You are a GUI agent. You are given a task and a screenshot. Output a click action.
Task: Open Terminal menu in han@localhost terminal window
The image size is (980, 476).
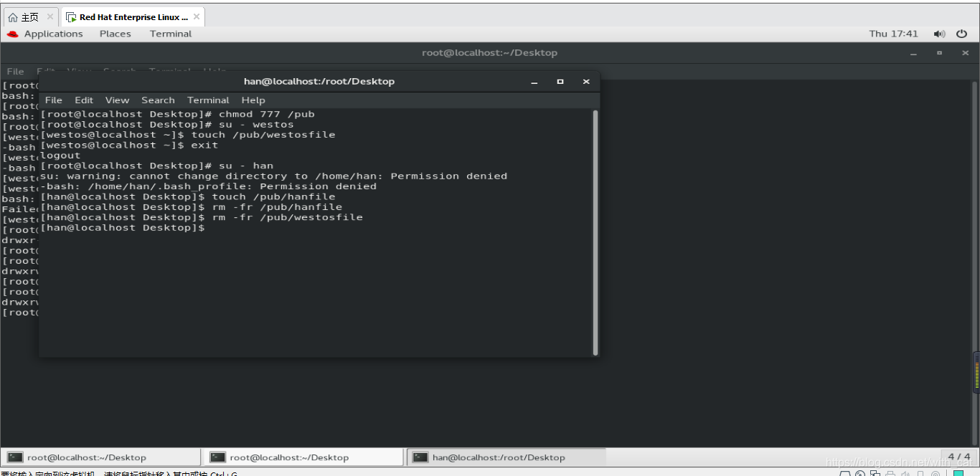[208, 100]
